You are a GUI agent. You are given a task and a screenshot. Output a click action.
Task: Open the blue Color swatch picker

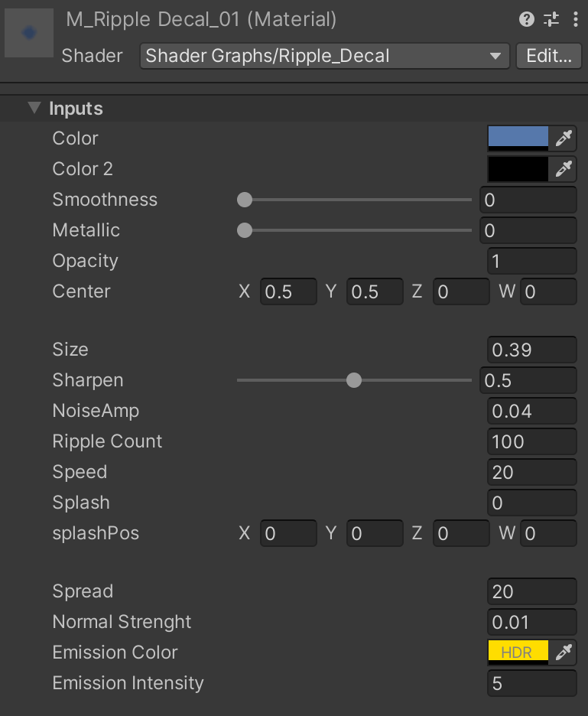[x=518, y=138]
